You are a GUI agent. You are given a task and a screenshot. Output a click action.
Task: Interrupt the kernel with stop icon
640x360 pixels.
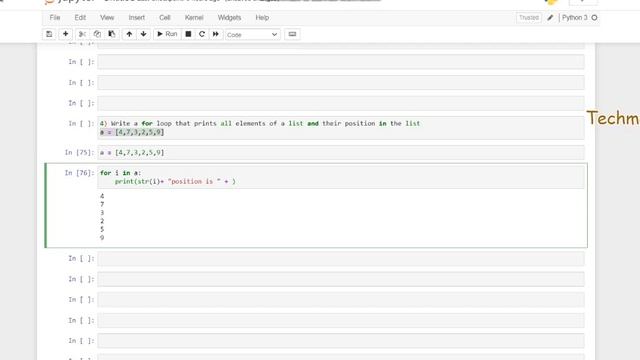188,34
